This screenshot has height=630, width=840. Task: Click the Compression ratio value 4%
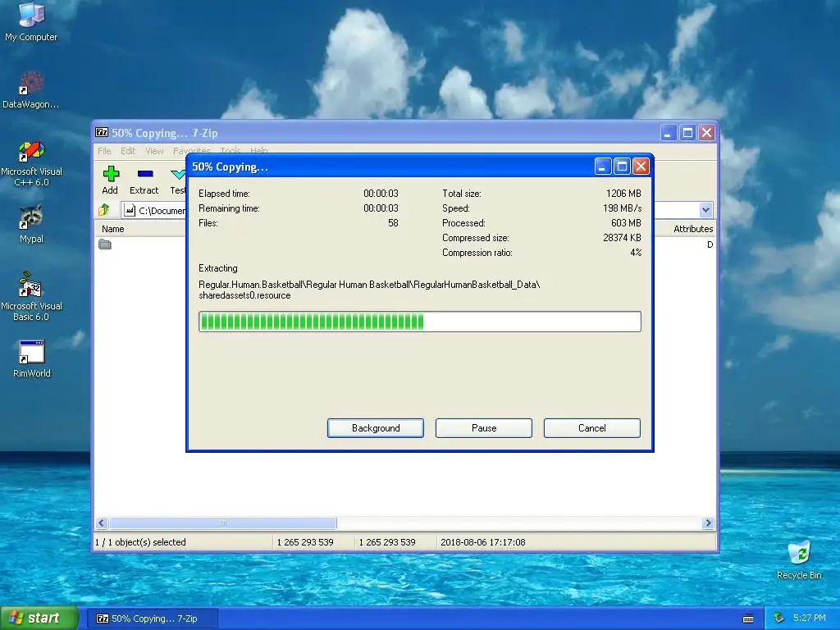click(x=636, y=253)
